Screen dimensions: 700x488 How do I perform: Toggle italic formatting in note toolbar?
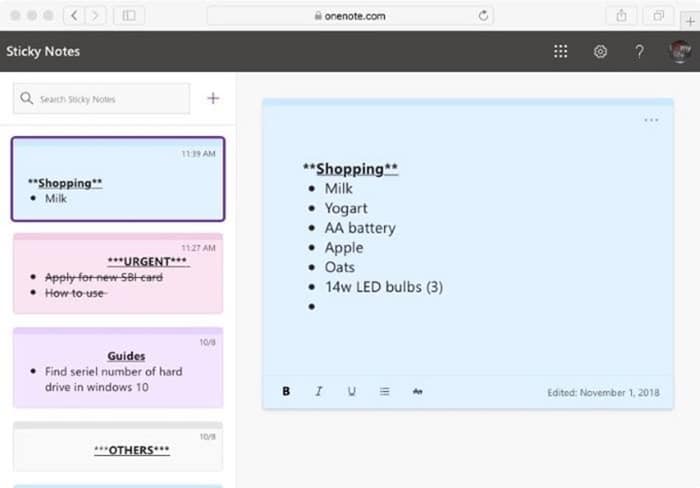click(319, 391)
